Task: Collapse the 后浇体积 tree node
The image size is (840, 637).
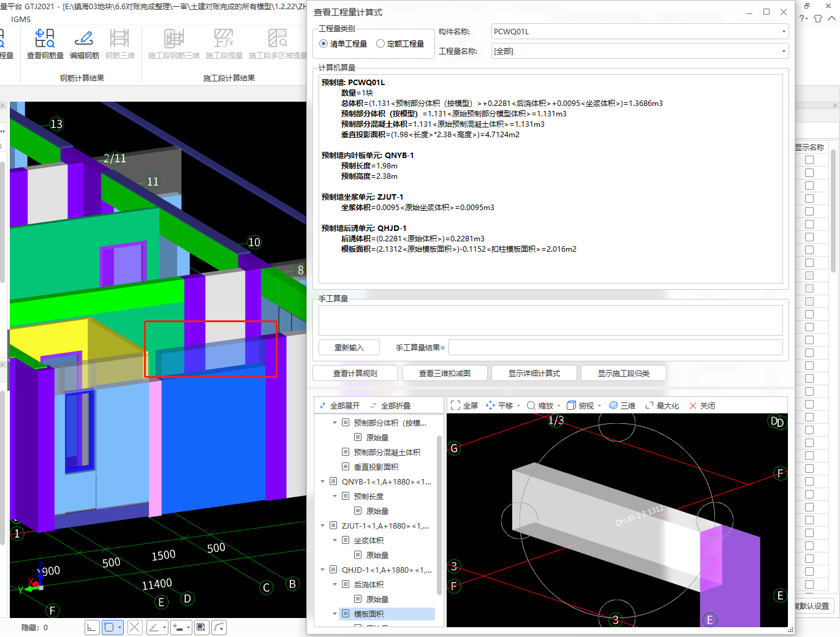Action: pos(335,584)
